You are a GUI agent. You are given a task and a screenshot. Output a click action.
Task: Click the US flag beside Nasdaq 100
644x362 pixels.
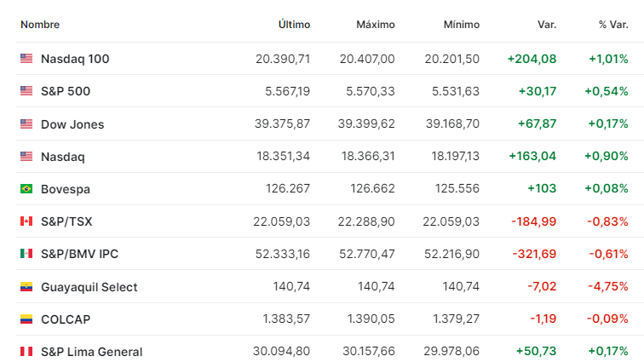click(26, 59)
